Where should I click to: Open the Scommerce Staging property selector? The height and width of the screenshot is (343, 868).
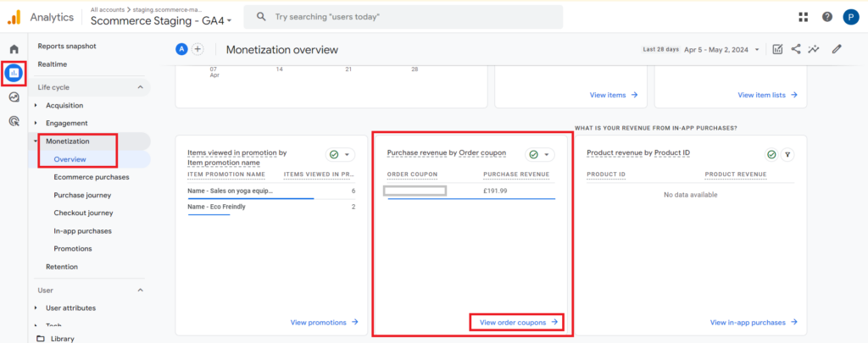160,21
